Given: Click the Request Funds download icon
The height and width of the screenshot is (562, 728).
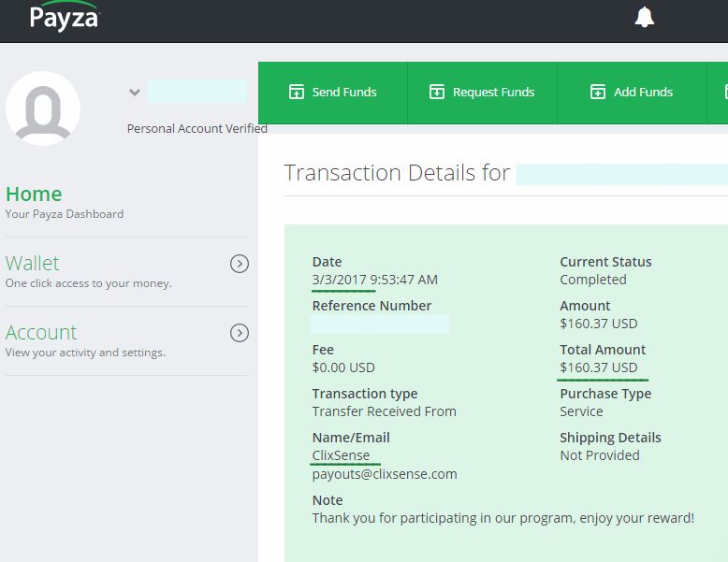Looking at the screenshot, I should click(x=436, y=92).
